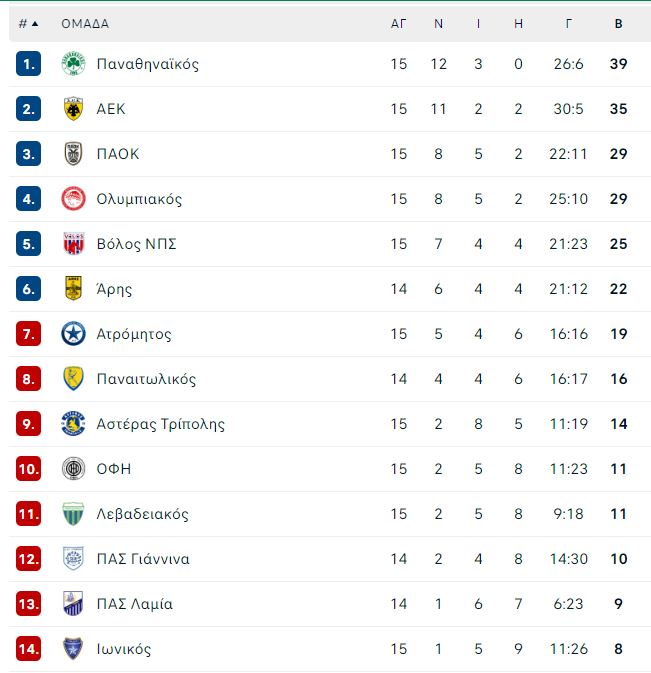Open the ΟΦΗ team link
Image resolution: width=651 pixels, height=673 pixels.
tap(114, 469)
